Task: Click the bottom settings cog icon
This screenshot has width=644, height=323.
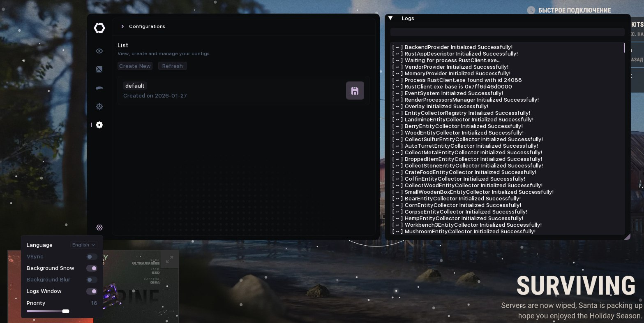Action: tap(99, 228)
